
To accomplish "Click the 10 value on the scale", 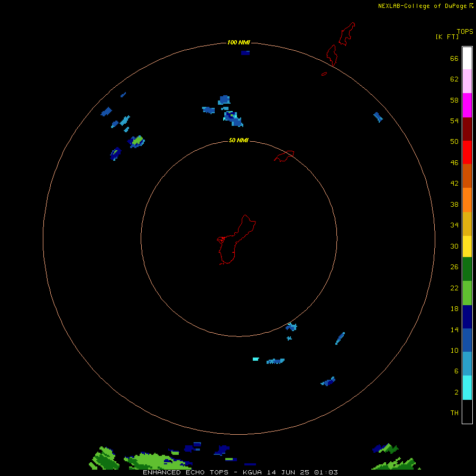I will [x=454, y=351].
